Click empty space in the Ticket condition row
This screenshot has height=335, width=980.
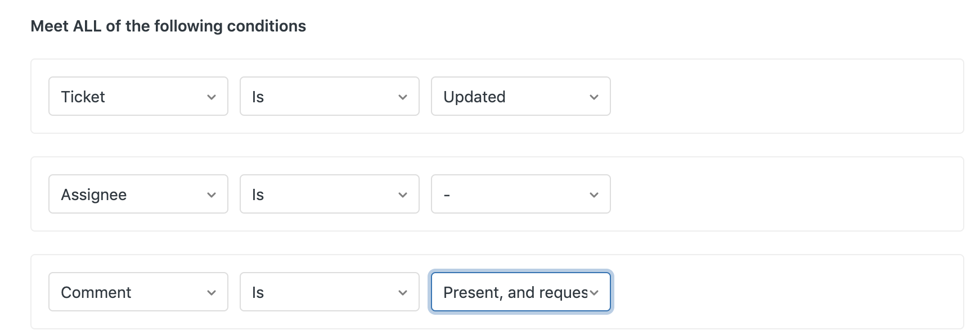click(788, 96)
